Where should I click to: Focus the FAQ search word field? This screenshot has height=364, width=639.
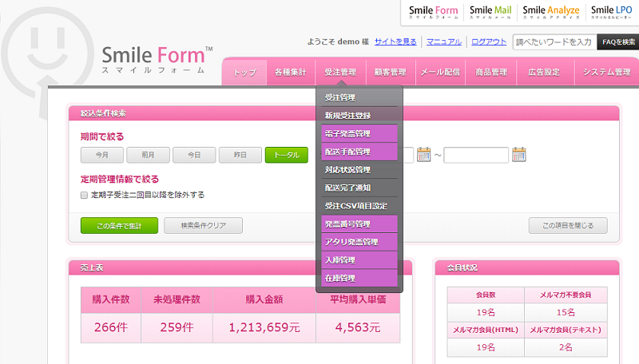(554, 42)
